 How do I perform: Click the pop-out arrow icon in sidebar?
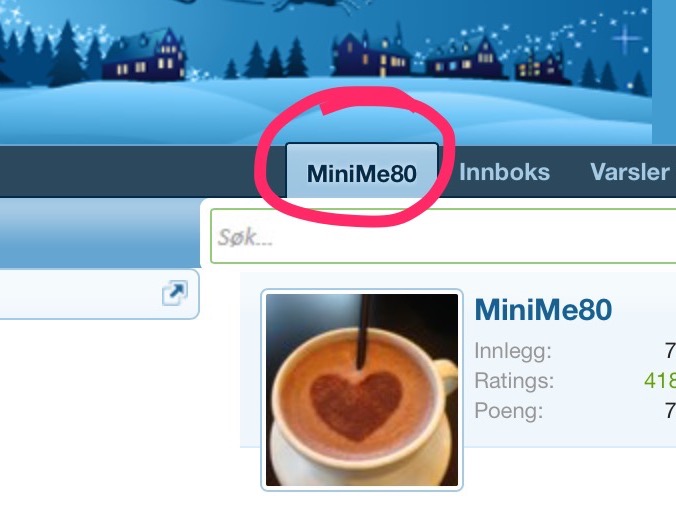point(175,293)
